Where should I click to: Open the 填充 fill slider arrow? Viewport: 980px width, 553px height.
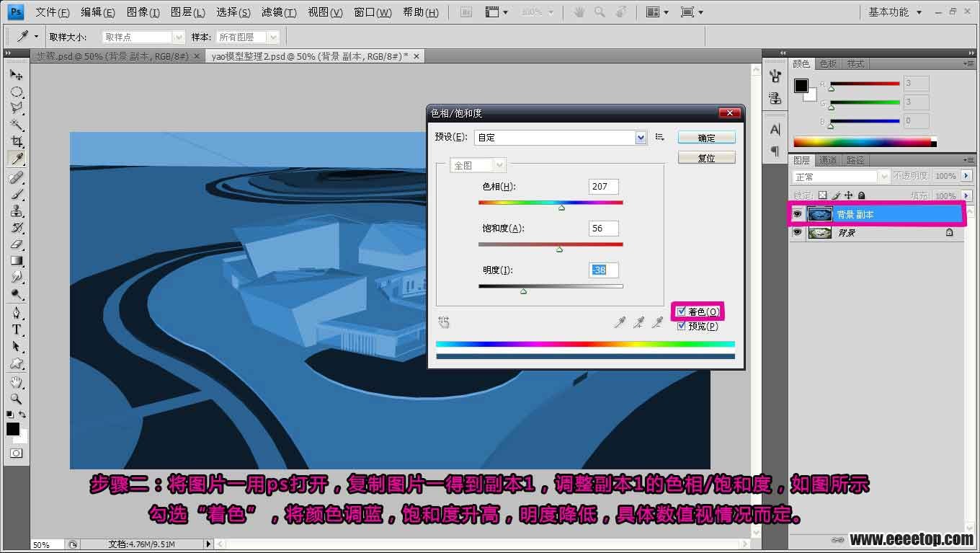pyautogui.click(x=966, y=195)
